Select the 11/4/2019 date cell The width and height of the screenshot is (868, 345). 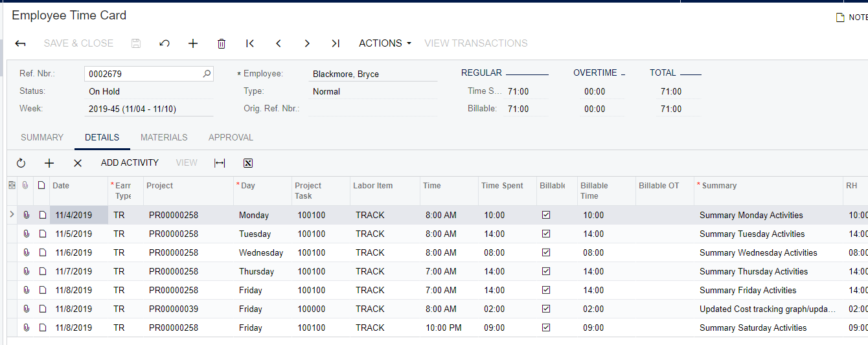coord(79,215)
